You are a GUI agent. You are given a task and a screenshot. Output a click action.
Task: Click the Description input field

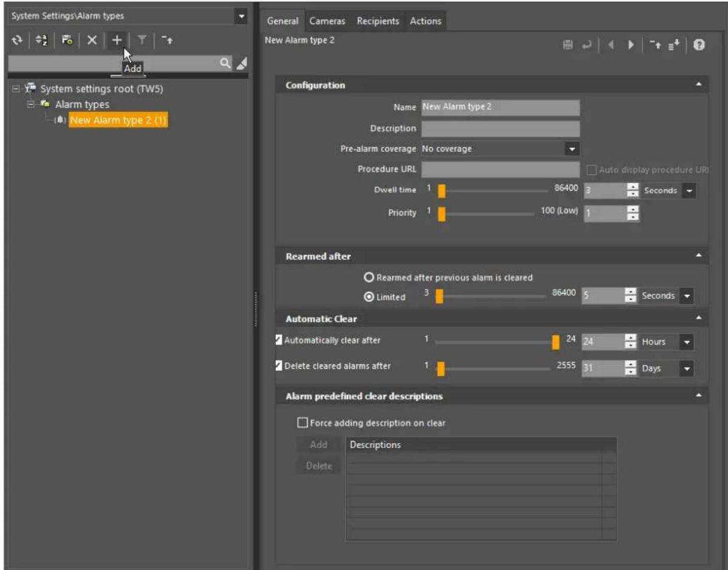(x=501, y=128)
